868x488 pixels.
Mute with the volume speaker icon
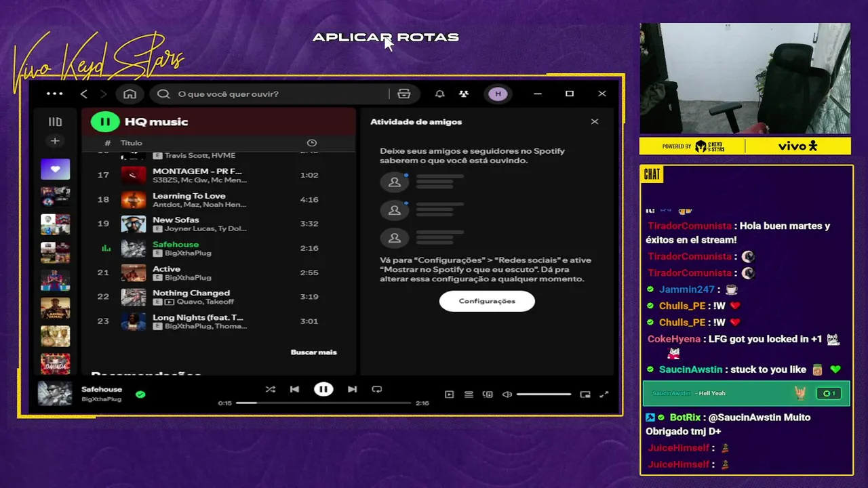(x=507, y=394)
